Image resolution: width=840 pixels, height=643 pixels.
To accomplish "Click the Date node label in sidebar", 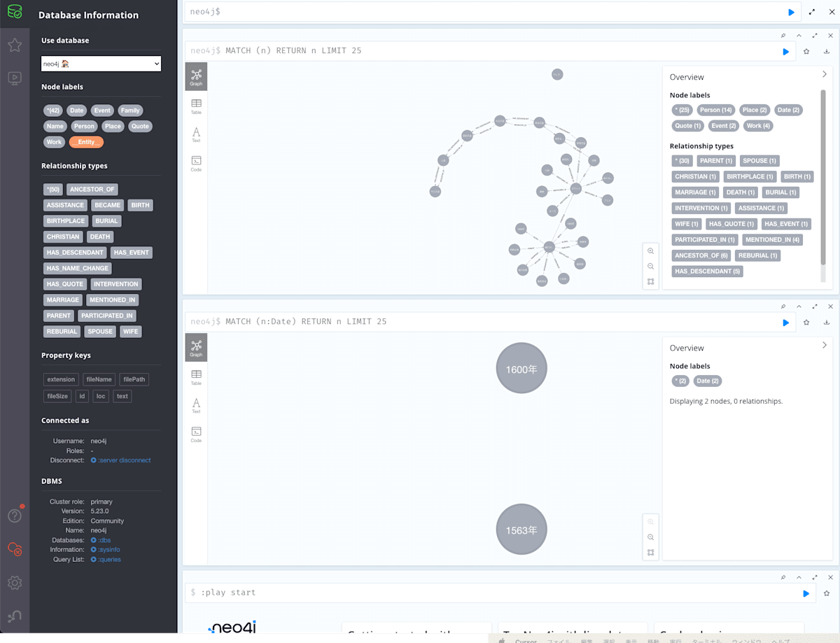I will point(76,111).
